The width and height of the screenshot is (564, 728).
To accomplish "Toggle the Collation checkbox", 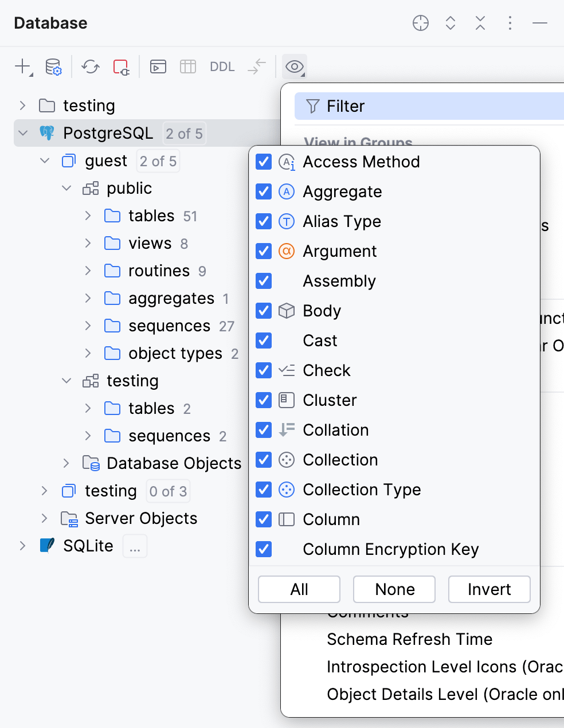I will 263,430.
